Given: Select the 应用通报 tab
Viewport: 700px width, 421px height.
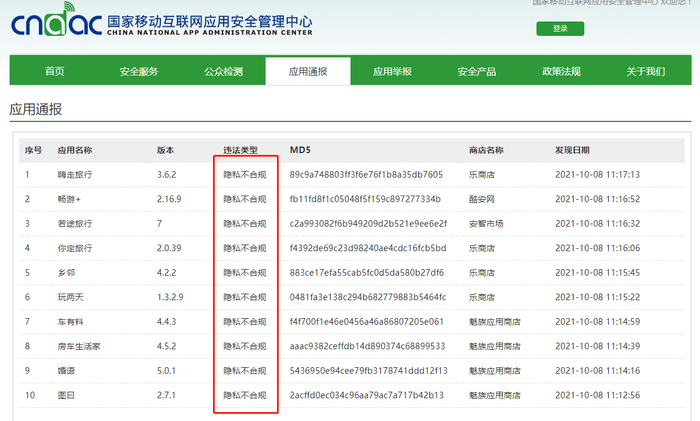Looking at the screenshot, I should click(308, 71).
